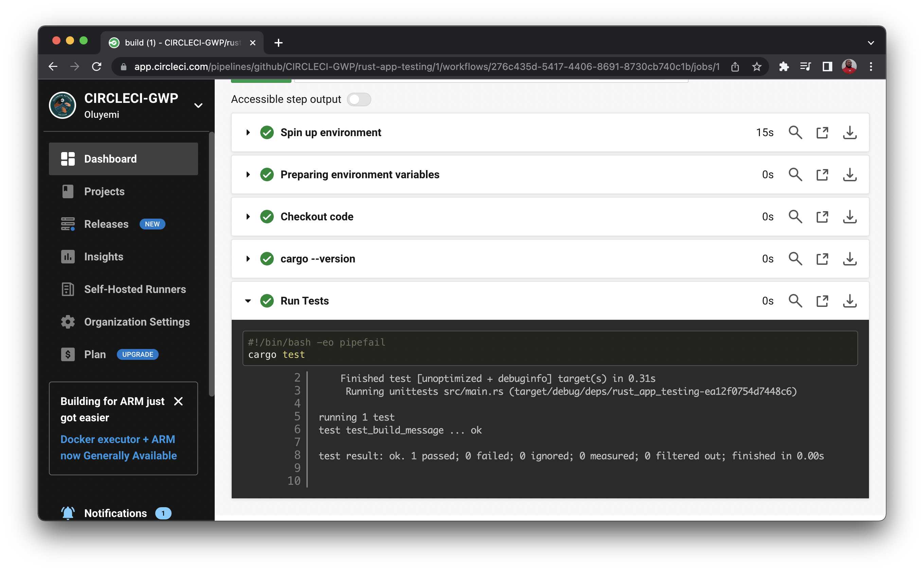The width and height of the screenshot is (924, 571).
Task: Download the cargo --version output
Action: tap(850, 259)
